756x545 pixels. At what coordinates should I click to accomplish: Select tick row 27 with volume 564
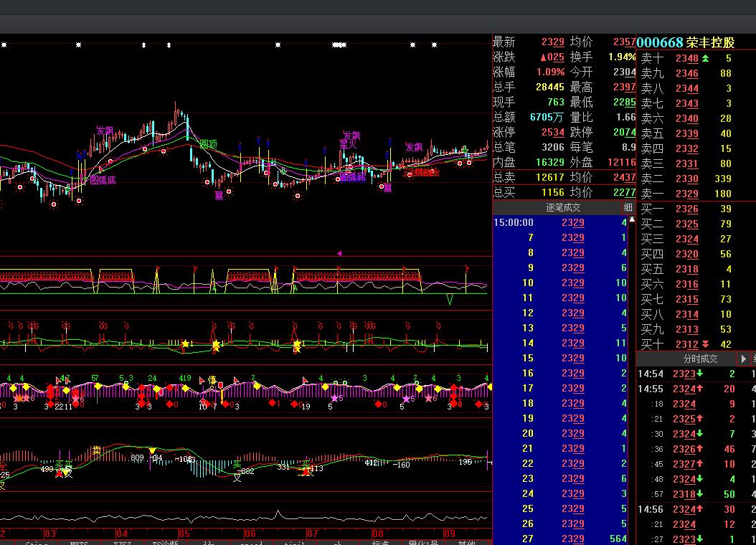[x=560, y=539]
